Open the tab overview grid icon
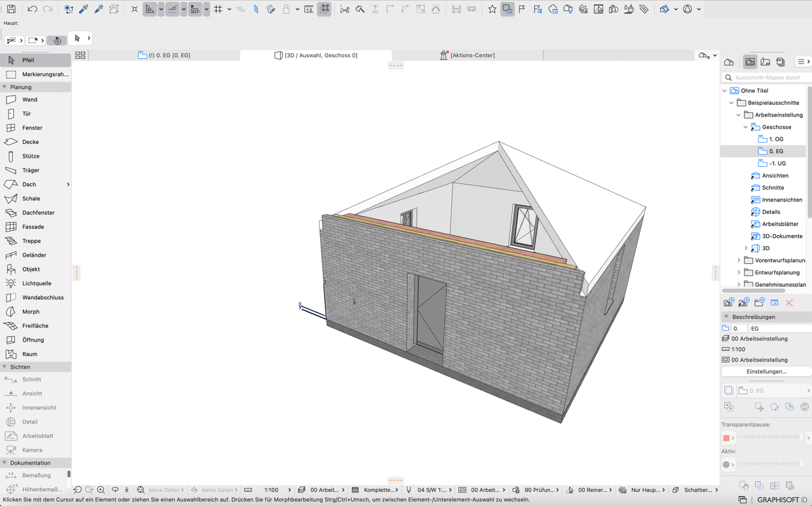 pos(81,56)
